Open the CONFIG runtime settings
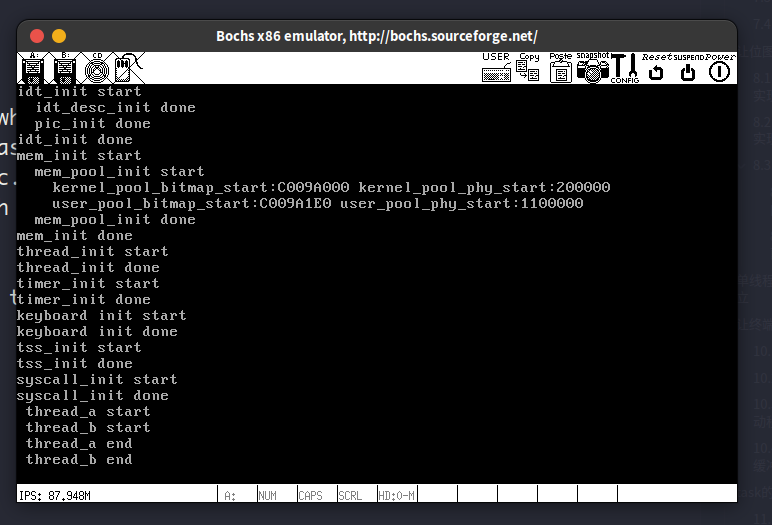The image size is (772, 525). pyautogui.click(x=625, y=68)
